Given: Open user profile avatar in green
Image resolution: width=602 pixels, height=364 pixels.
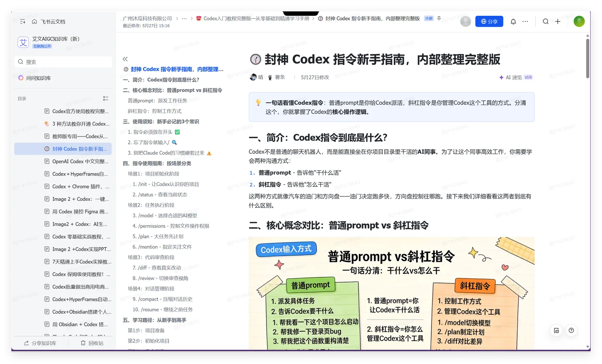Looking at the screenshot, I should [579, 21].
